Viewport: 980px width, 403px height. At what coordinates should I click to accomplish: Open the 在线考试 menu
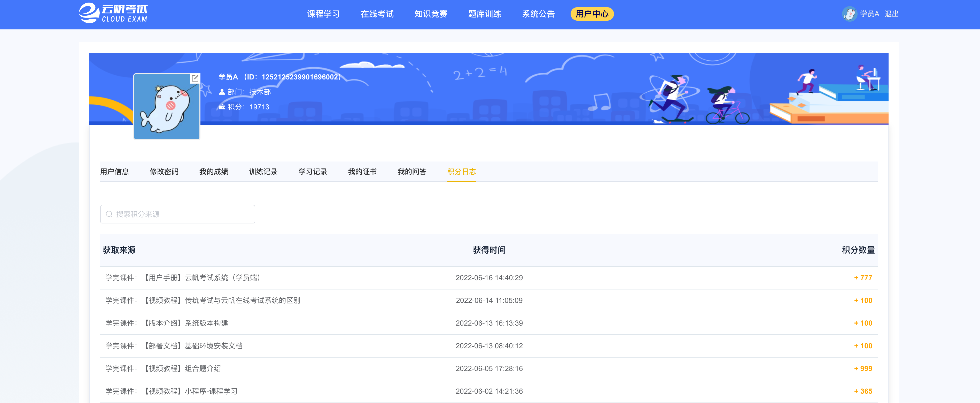point(377,14)
